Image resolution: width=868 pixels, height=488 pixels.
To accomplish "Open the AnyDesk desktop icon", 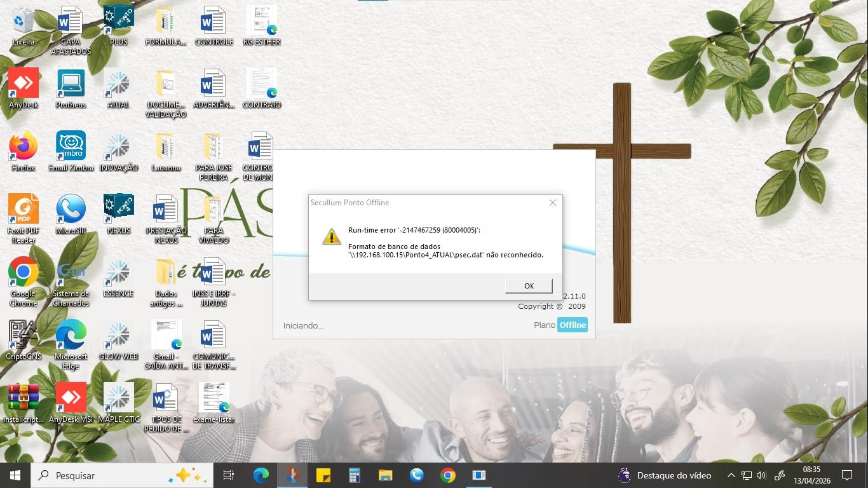I will tap(24, 89).
